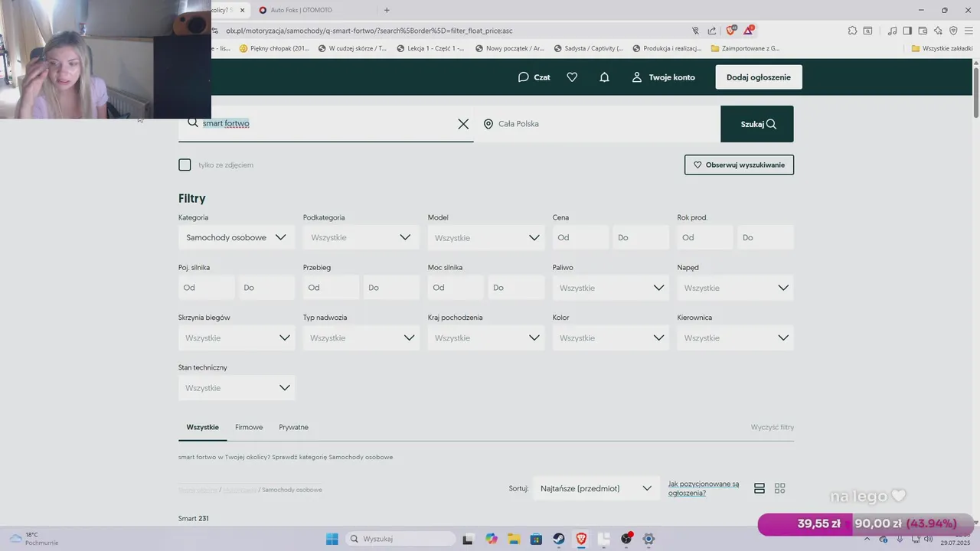Image resolution: width=980 pixels, height=551 pixels.
Task: Open favorites via the heart icon
Action: [572, 77]
